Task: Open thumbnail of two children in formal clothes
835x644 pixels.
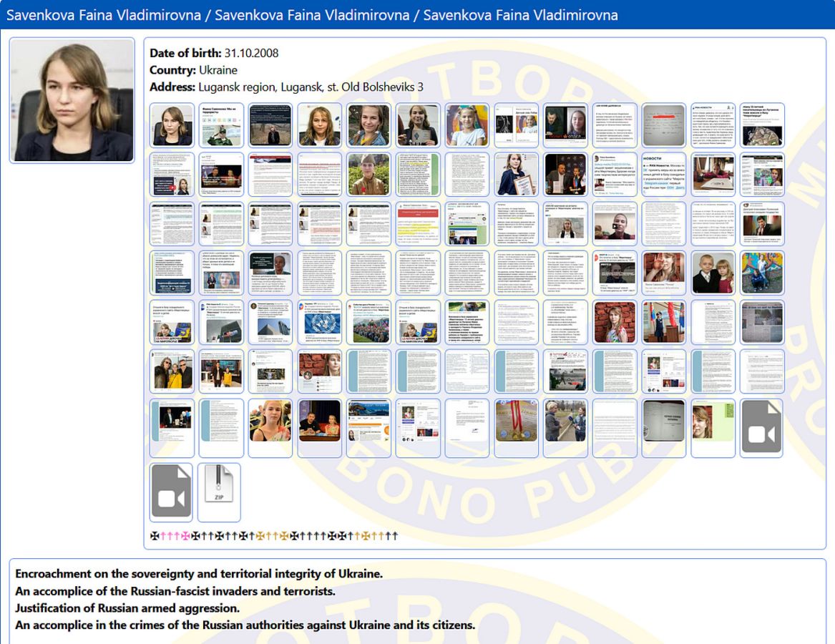Action: pos(713,273)
